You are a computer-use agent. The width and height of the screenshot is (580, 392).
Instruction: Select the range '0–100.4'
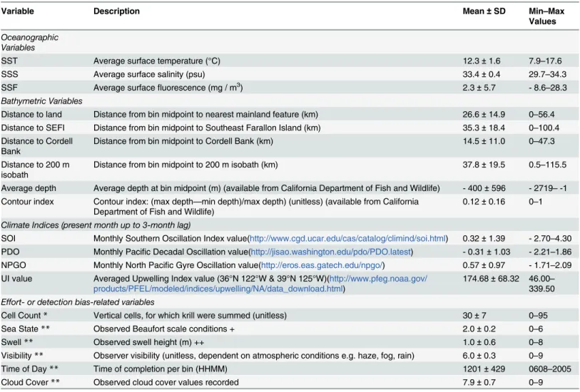544,128
